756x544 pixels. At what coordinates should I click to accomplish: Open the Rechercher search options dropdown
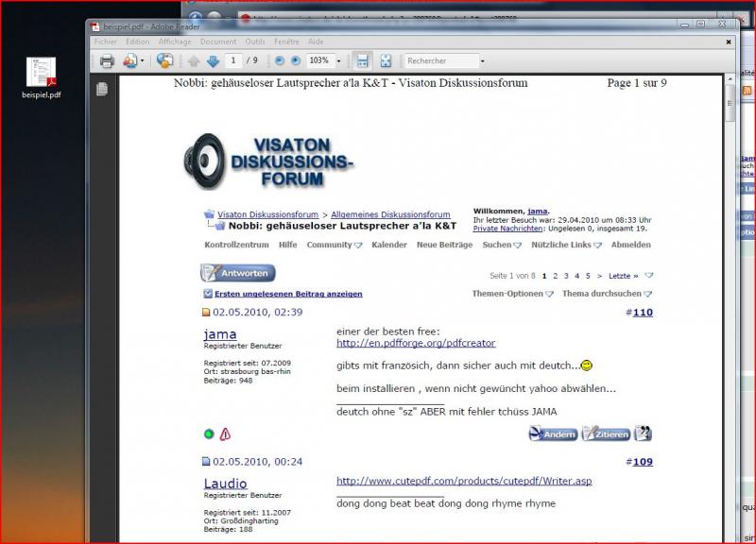click(x=482, y=61)
